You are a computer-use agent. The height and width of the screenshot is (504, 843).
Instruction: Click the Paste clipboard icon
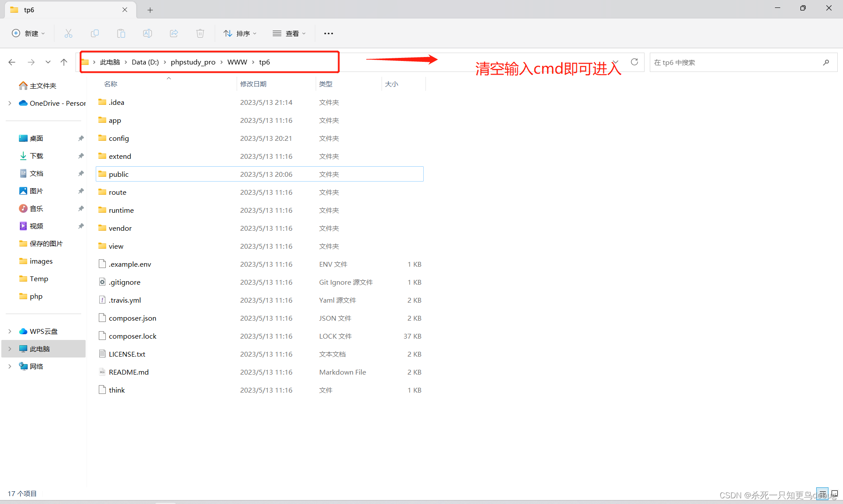[121, 33]
